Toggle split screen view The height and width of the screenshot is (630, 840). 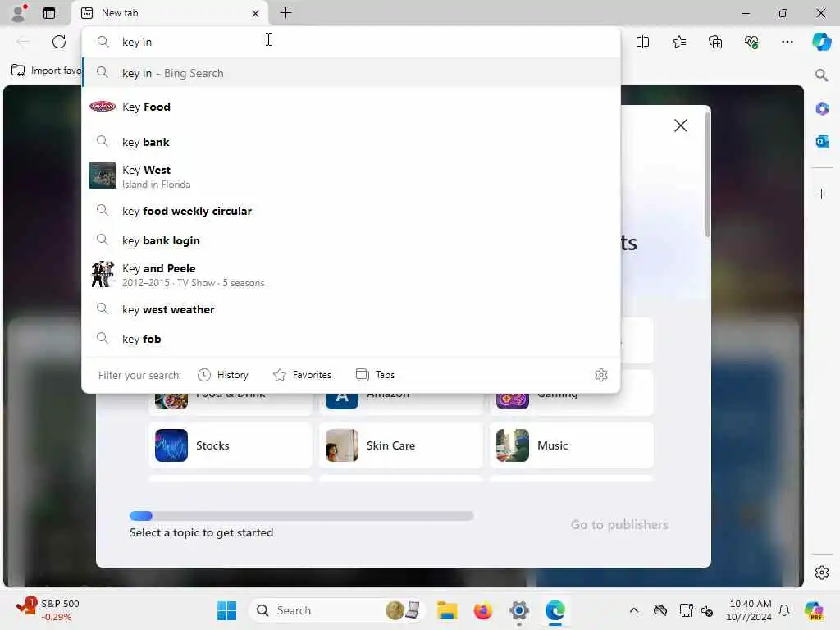[642, 42]
